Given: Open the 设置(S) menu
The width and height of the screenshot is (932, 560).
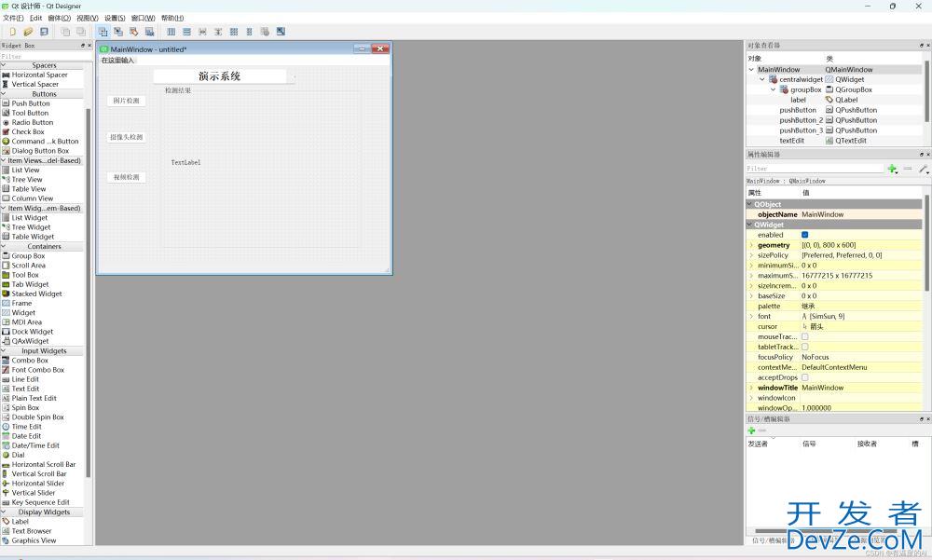Looking at the screenshot, I should click(115, 18).
